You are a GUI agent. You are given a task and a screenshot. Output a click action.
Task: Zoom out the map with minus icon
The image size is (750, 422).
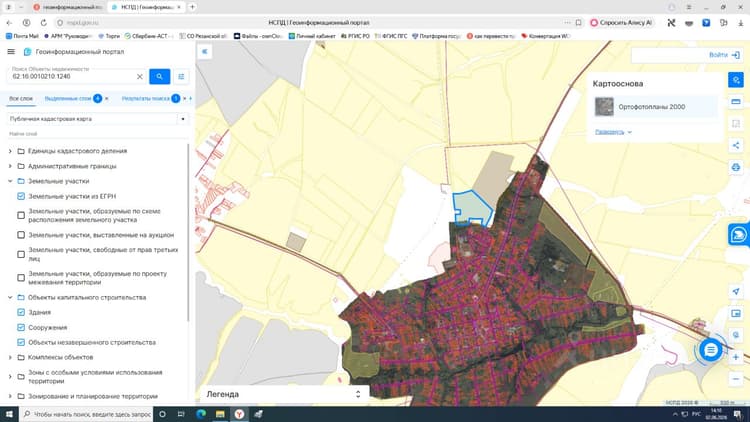pyautogui.click(x=736, y=379)
